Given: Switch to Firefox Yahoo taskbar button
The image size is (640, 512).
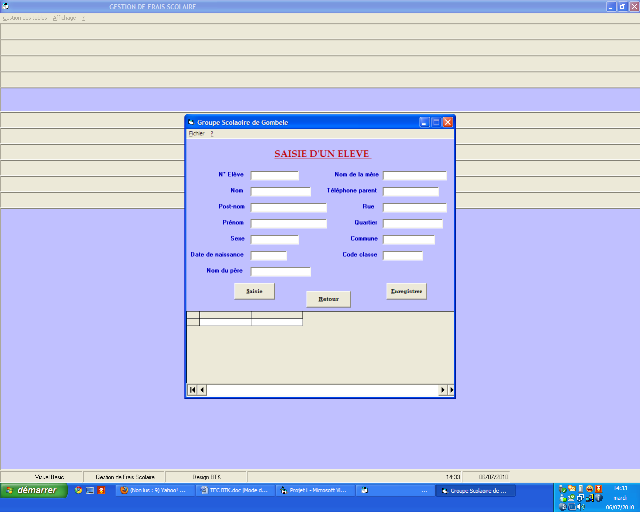Looking at the screenshot, I should coord(155,490).
